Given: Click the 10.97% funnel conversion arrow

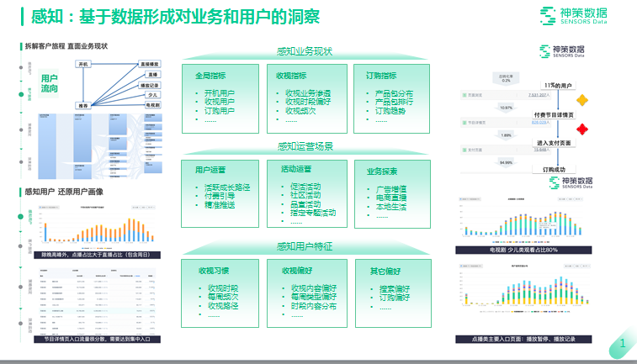Looking at the screenshot, I should [507, 108].
